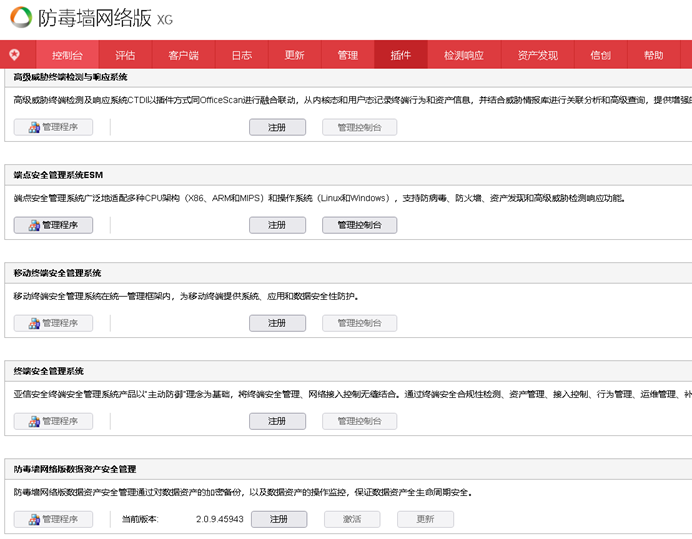Click the 防毒墙网络版 logo icon
This screenshot has width=692, height=539.
[21, 17]
